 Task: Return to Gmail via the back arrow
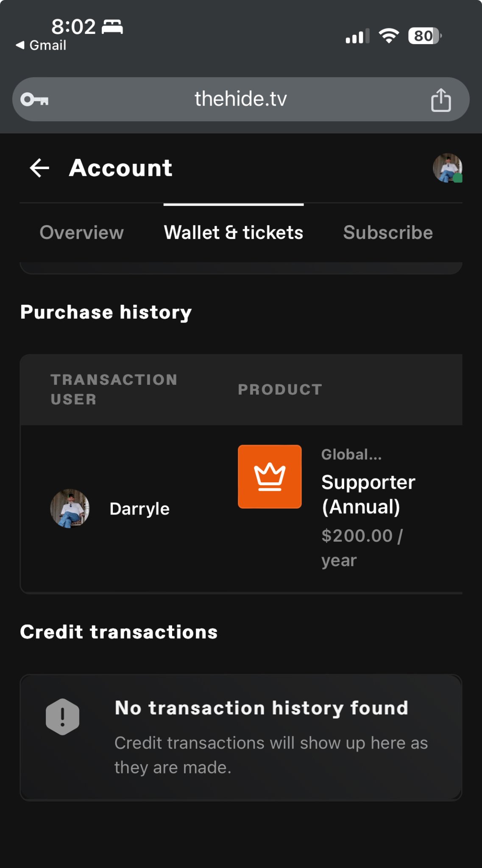pyautogui.click(x=41, y=45)
